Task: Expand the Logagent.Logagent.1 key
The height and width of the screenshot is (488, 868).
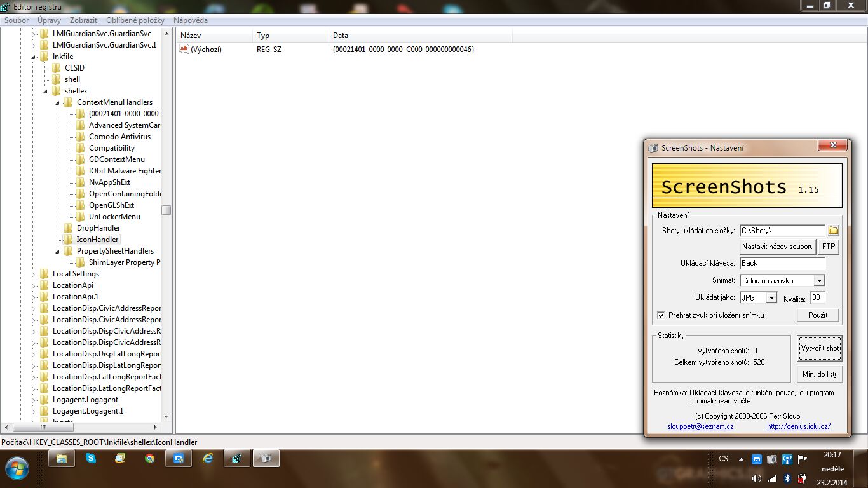Action: point(34,411)
